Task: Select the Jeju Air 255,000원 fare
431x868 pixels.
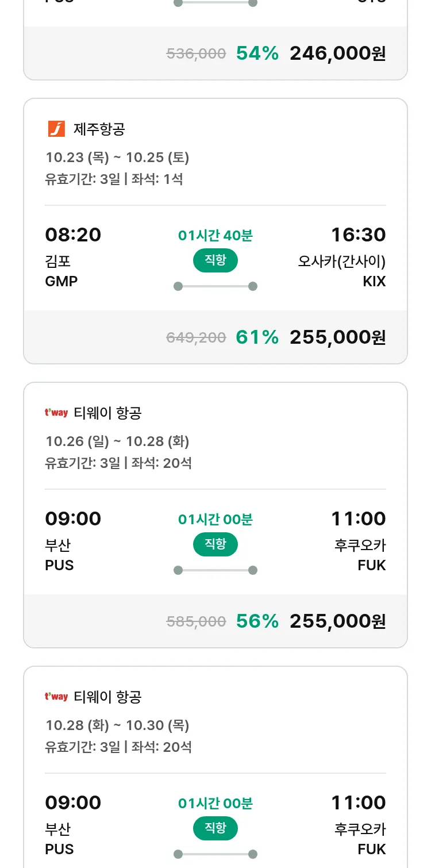Action: pyautogui.click(x=337, y=337)
